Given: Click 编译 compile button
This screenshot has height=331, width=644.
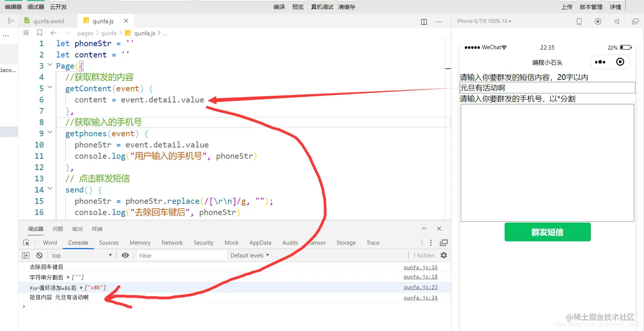Looking at the screenshot, I should click(279, 7).
